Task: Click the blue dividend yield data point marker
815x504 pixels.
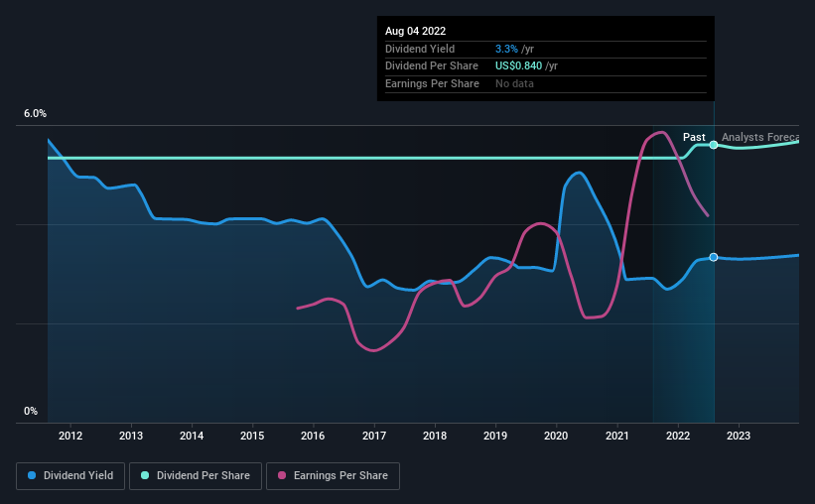Action: pyautogui.click(x=714, y=257)
